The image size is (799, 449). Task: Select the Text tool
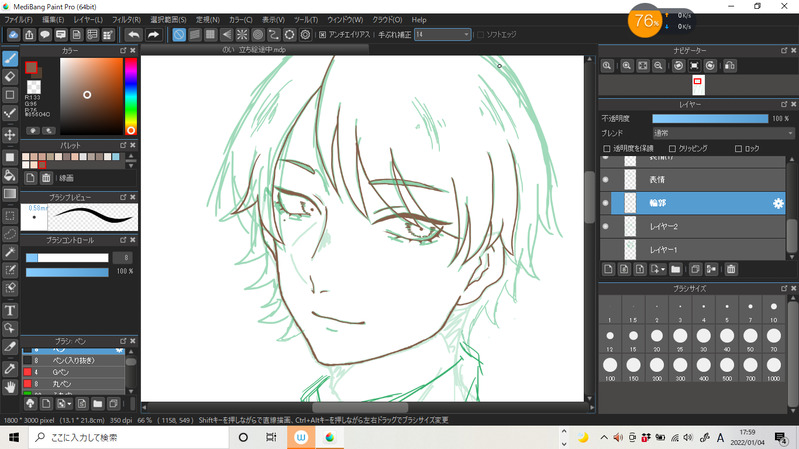click(x=10, y=310)
